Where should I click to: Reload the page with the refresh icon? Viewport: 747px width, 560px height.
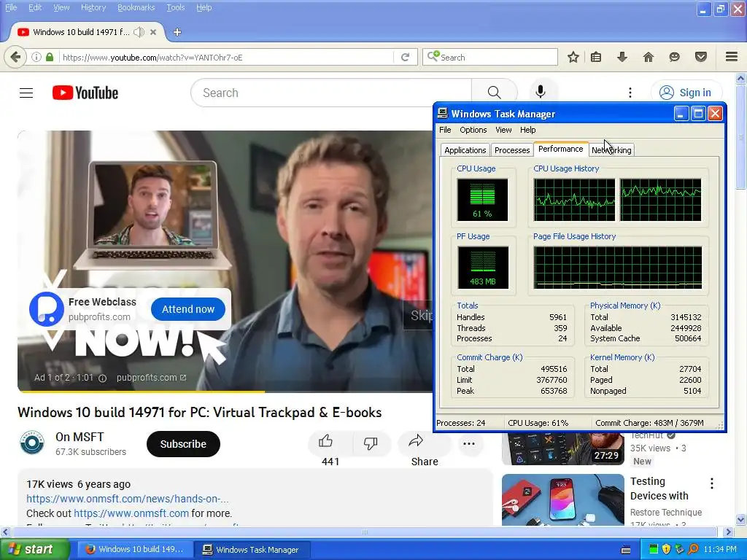tap(406, 57)
